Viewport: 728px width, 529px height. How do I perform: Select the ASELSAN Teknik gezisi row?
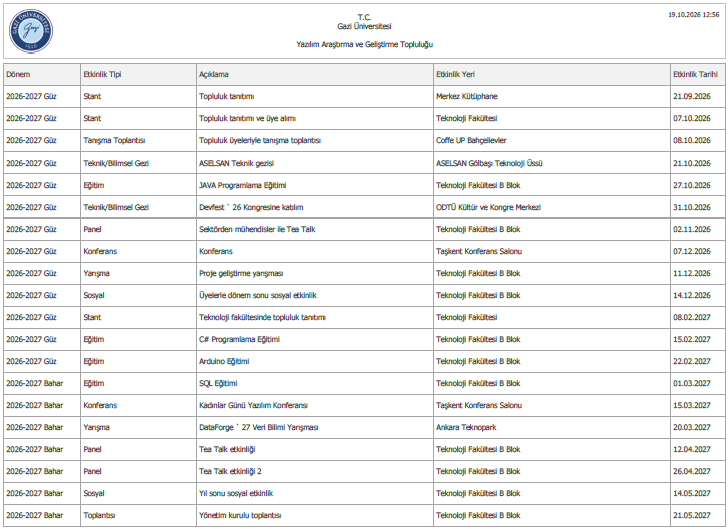click(x=364, y=163)
